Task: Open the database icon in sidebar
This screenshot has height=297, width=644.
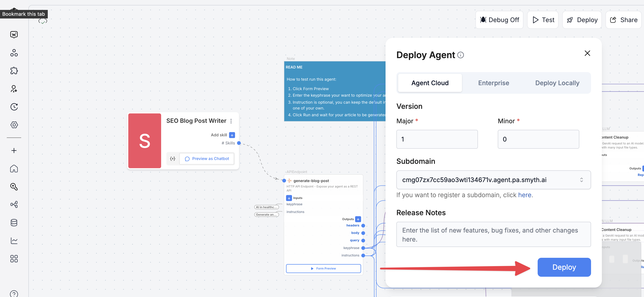Action: tap(14, 222)
